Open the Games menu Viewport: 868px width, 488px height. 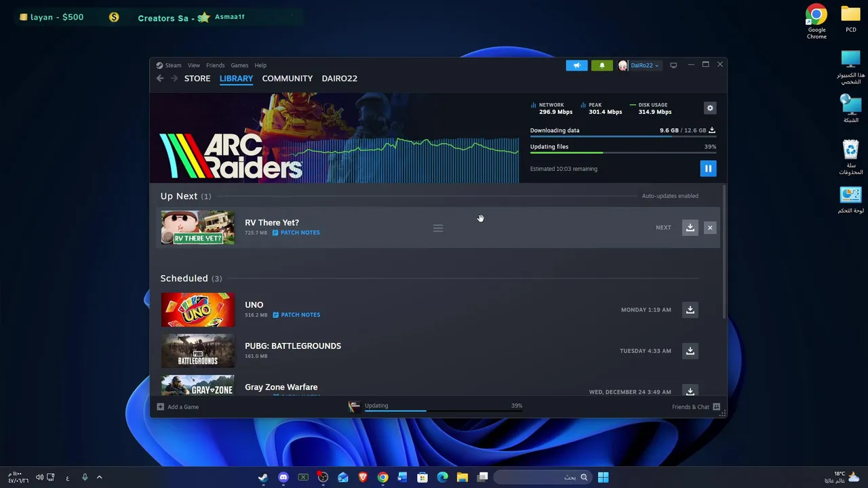coord(239,65)
